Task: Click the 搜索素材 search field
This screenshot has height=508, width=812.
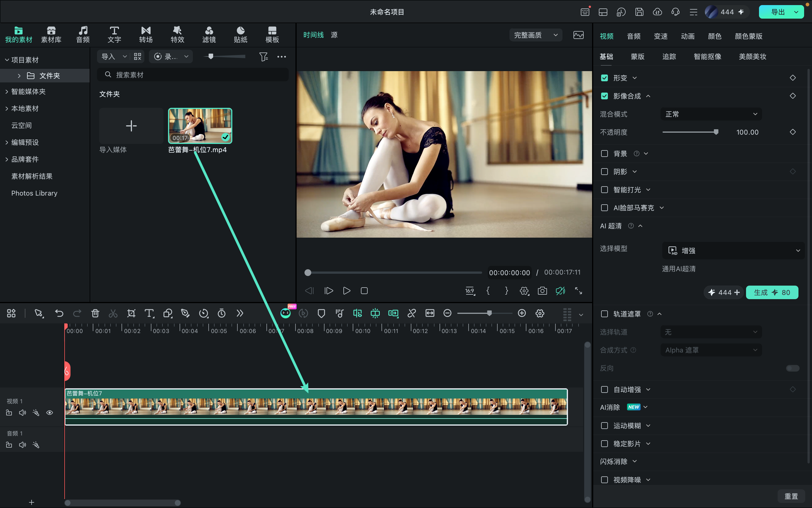Action: (x=193, y=75)
